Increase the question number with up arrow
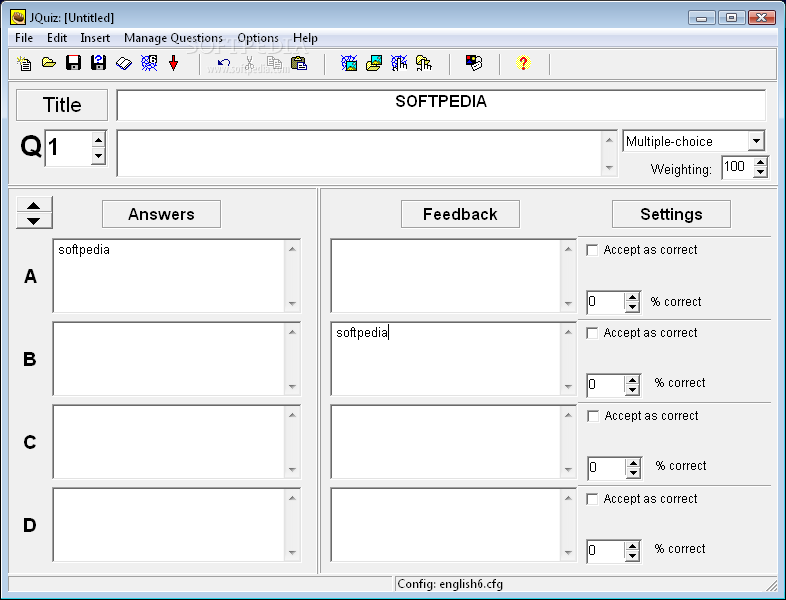 point(99,139)
